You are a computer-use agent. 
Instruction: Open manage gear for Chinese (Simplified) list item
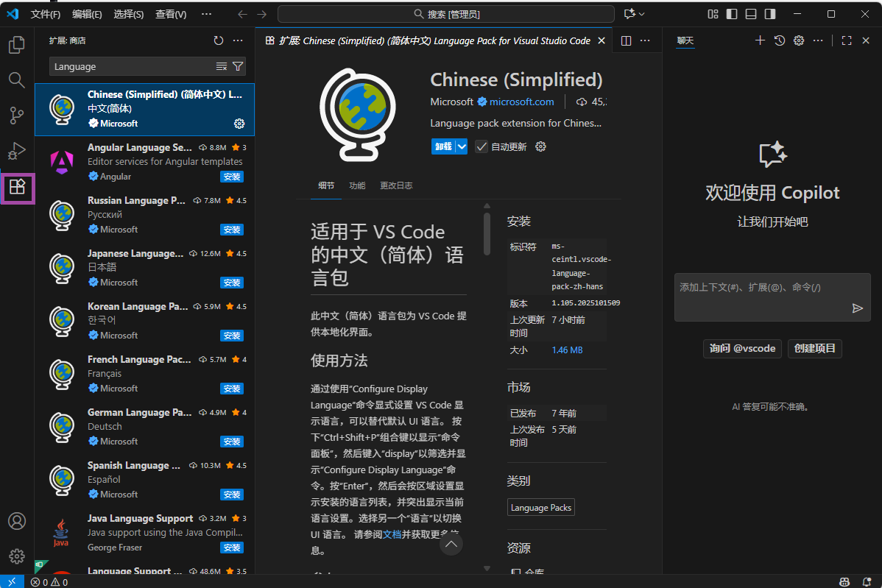(239, 124)
